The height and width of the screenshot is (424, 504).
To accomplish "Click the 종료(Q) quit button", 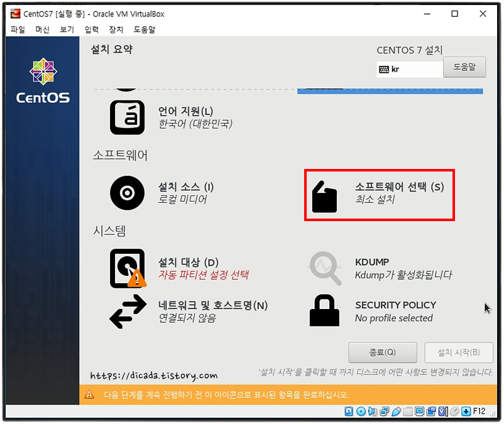I will [383, 352].
